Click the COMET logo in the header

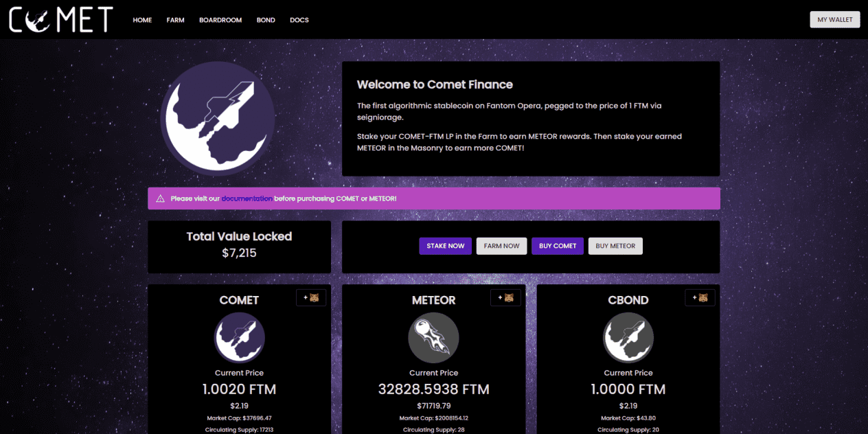60,19
